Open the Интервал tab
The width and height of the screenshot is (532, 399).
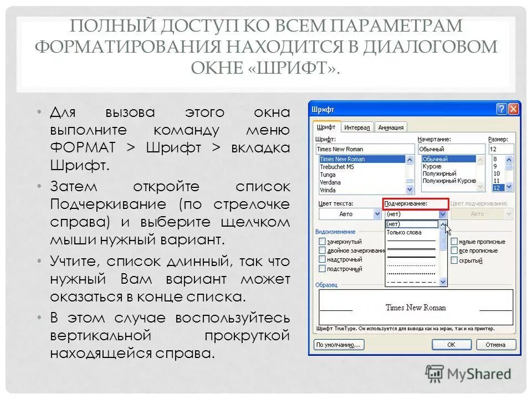[357, 127]
